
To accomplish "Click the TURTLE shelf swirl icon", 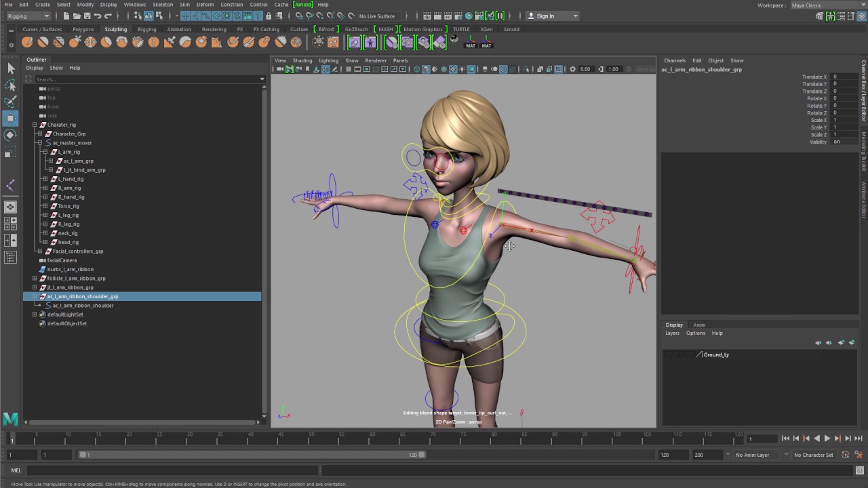I will pyautogui.click(x=454, y=40).
